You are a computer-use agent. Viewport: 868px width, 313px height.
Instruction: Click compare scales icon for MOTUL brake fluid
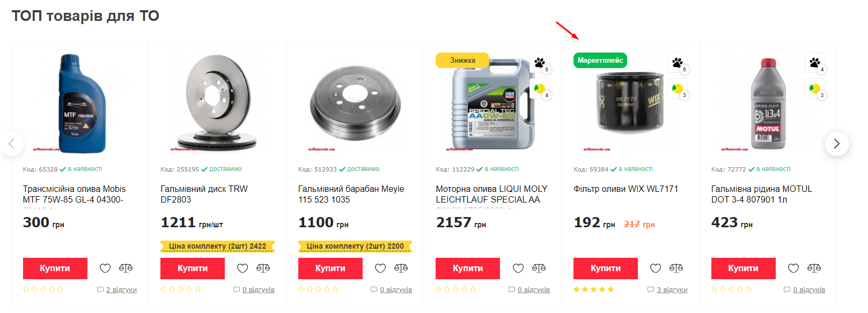[x=814, y=268]
